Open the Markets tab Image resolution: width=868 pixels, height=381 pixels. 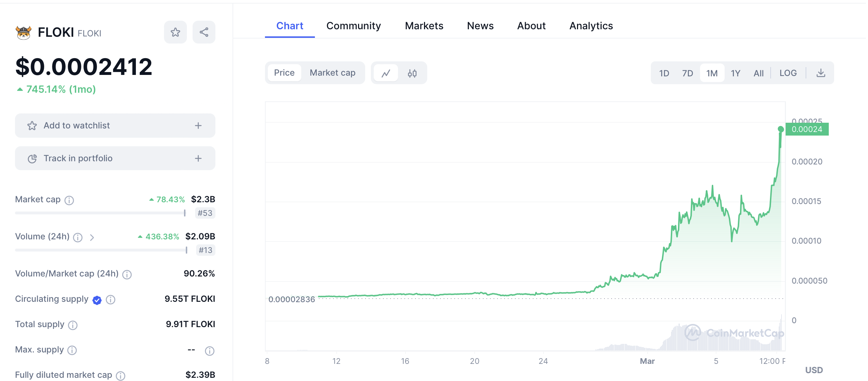(424, 26)
